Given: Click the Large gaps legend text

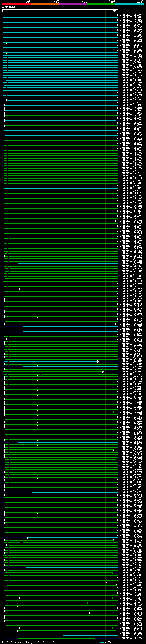Looking at the screenshot, I should (x=28, y=642).
